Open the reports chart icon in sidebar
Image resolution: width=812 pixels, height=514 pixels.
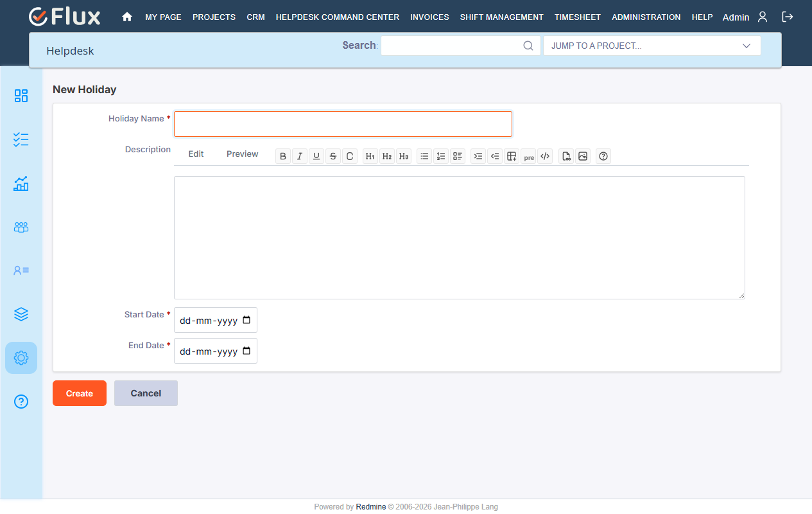click(x=21, y=183)
